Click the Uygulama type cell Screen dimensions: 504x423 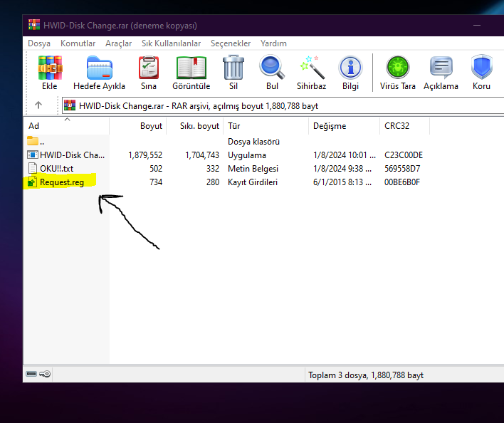[x=247, y=155]
